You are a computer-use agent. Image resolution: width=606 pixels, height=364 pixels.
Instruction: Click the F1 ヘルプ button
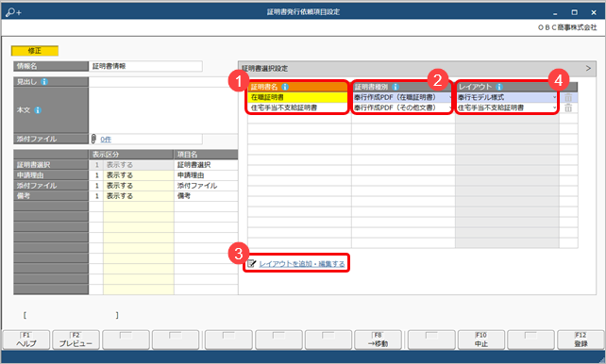coord(26,339)
